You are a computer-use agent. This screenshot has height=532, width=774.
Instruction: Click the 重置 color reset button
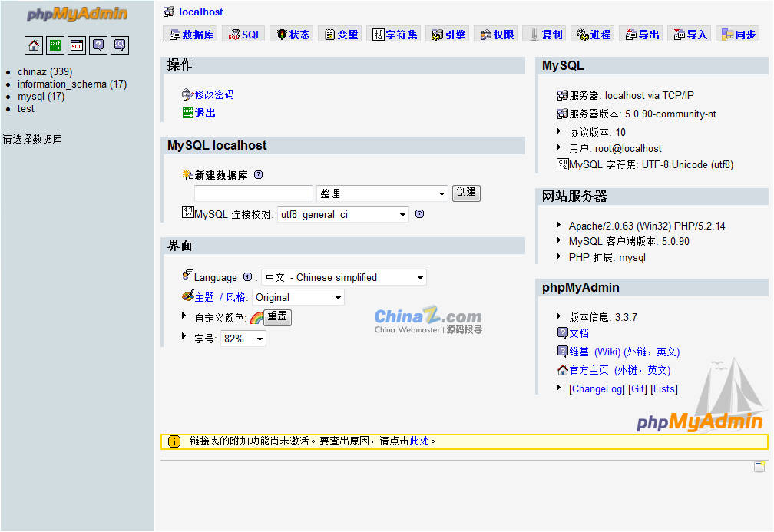coord(277,317)
